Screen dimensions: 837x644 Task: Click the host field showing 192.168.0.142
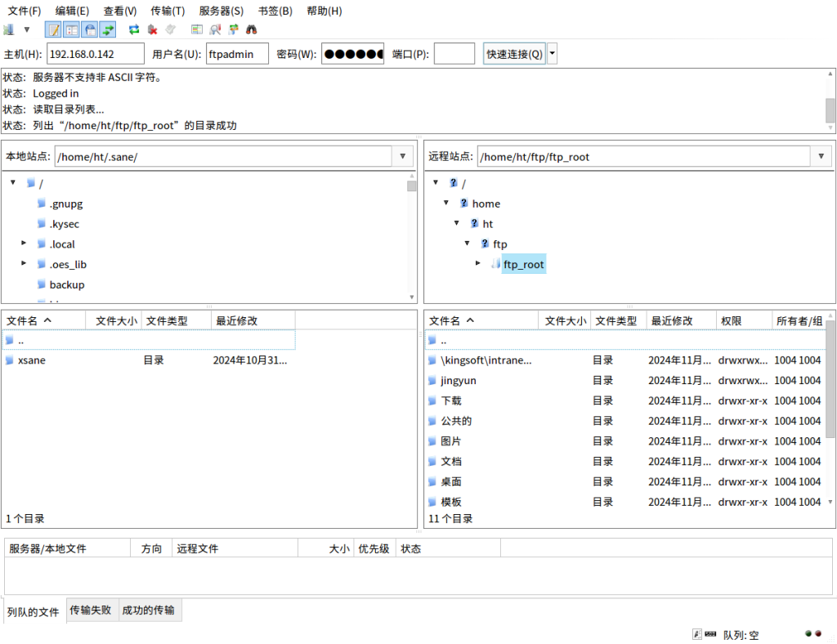click(96, 54)
